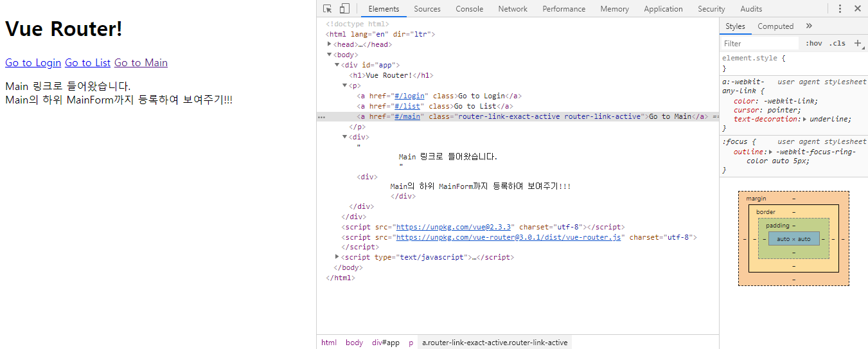Expand the script type="text/javascript" node
868x349 pixels.
pos(337,257)
